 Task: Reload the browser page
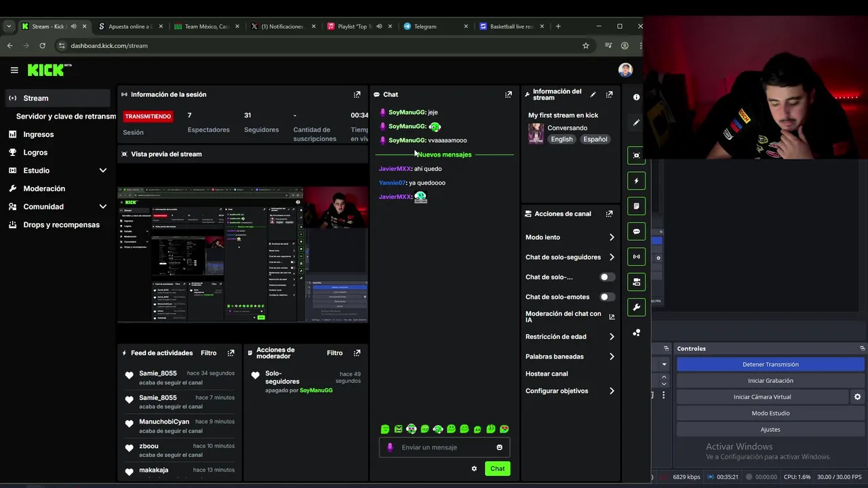(x=42, y=45)
